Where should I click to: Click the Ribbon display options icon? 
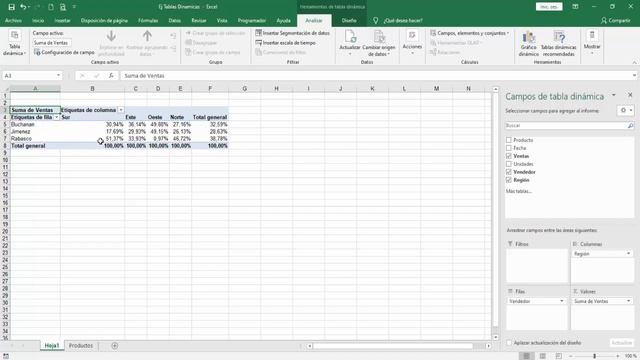[x=575, y=7]
